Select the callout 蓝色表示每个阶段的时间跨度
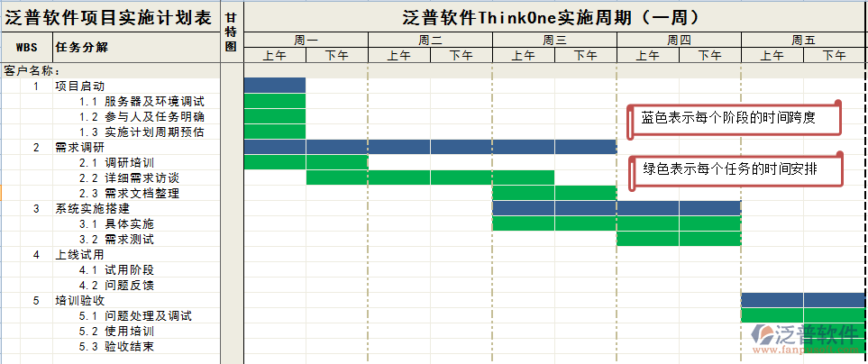 (x=734, y=118)
